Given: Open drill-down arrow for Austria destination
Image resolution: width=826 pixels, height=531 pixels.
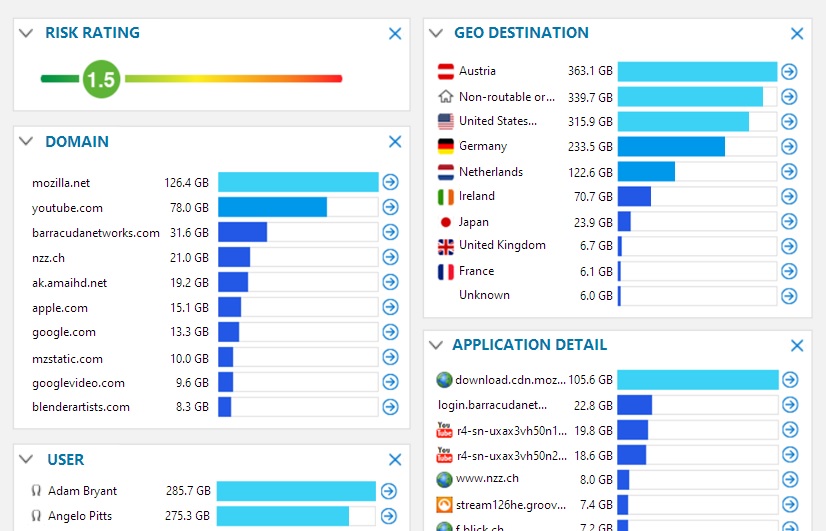Looking at the screenshot, I should tap(789, 71).
